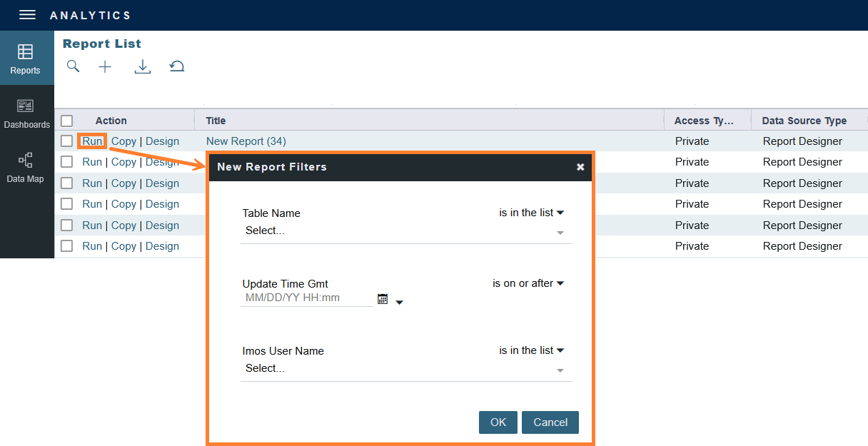Screen dimensions: 868x446
Task: Click the plus icon to add report
Action: (x=105, y=67)
